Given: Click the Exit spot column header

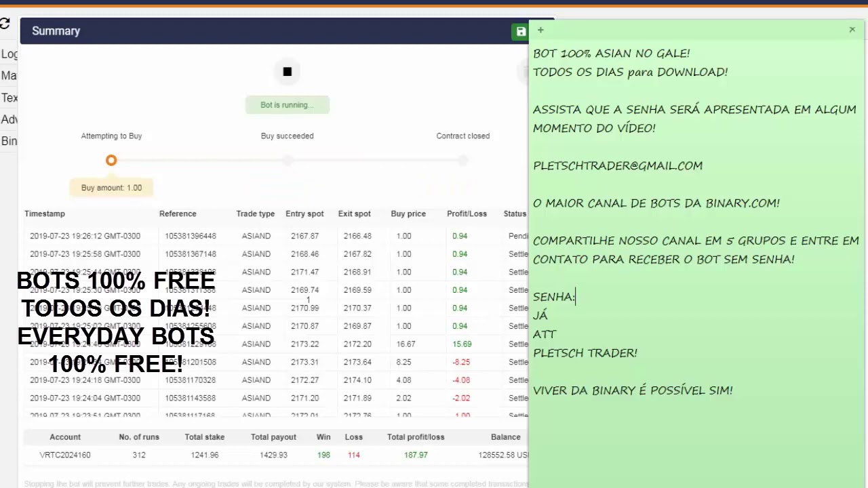Looking at the screenshot, I should 355,213.
